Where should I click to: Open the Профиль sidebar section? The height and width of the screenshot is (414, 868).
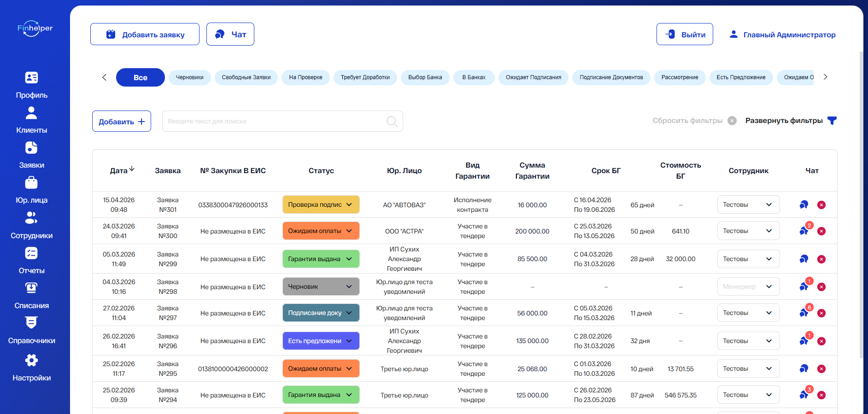coord(31,85)
